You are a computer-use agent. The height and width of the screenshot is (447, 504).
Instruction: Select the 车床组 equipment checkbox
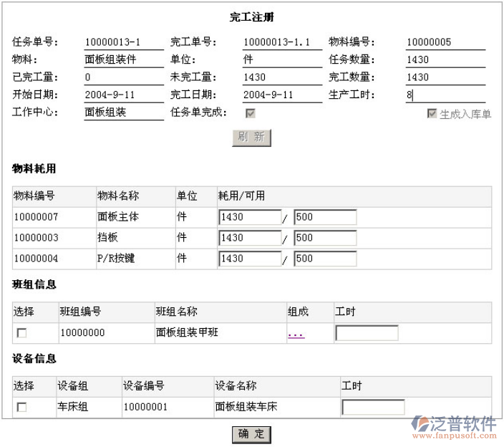[x=22, y=408]
